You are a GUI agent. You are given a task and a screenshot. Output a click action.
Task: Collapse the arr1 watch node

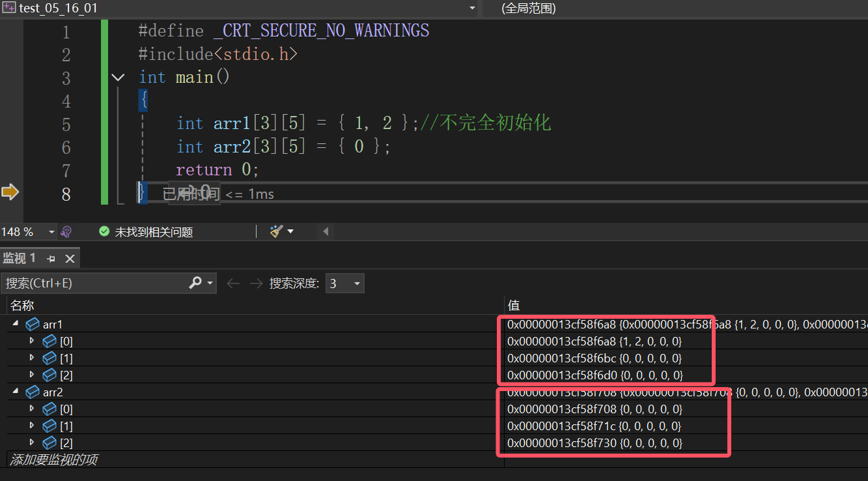pyautogui.click(x=16, y=324)
